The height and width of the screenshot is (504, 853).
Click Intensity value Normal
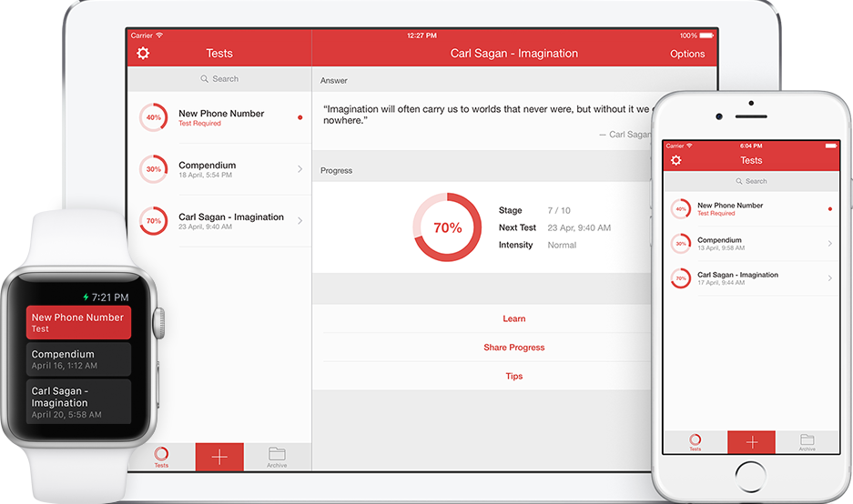pyautogui.click(x=562, y=246)
